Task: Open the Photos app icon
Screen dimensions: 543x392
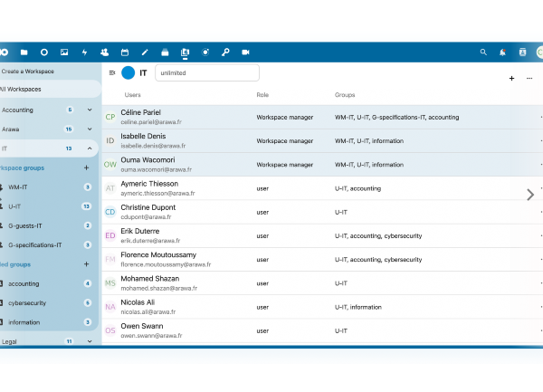Action: point(64,53)
